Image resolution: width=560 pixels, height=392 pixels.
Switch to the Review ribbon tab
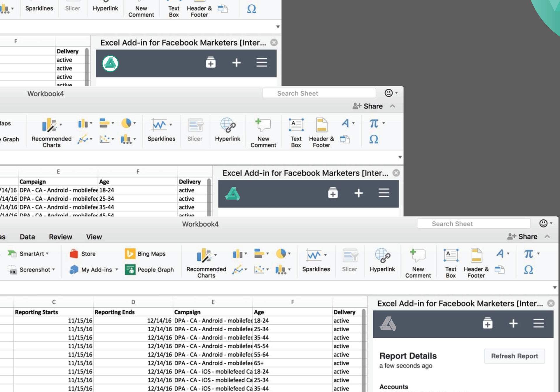(x=60, y=237)
